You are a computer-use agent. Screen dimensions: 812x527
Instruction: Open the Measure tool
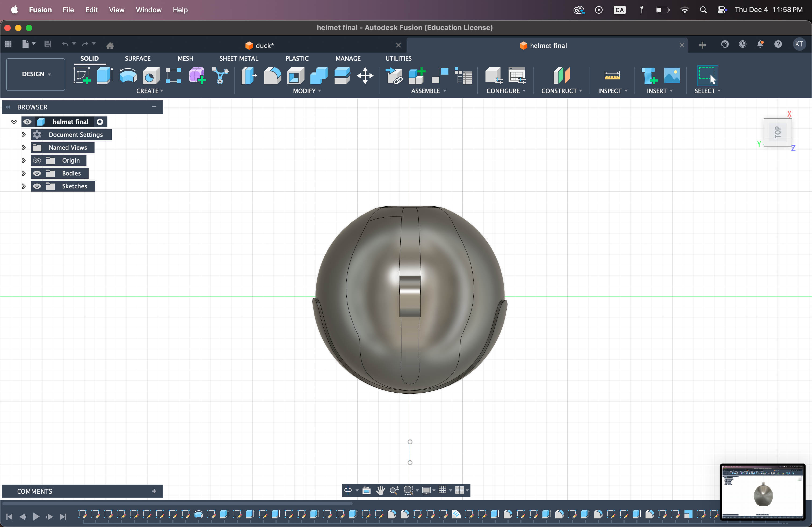point(611,75)
